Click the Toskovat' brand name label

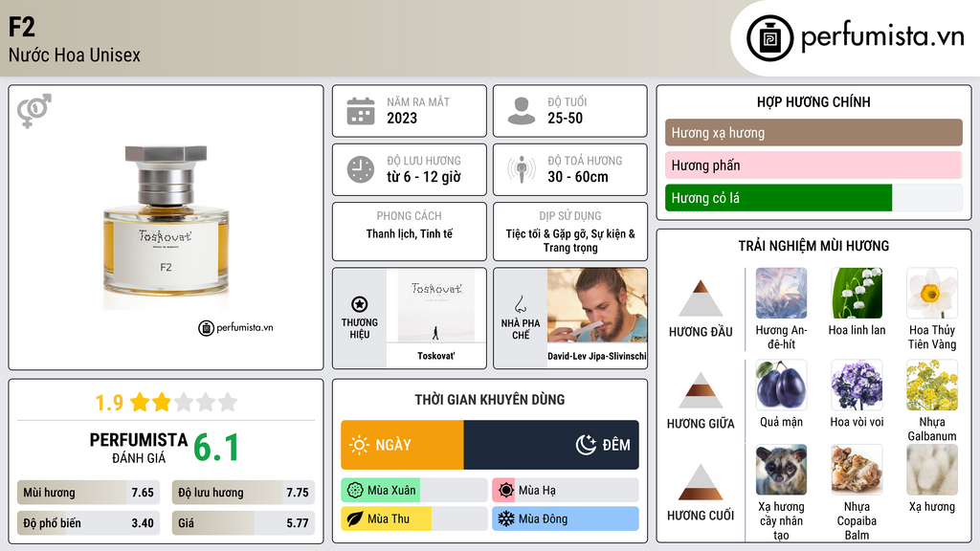pyautogui.click(x=436, y=356)
